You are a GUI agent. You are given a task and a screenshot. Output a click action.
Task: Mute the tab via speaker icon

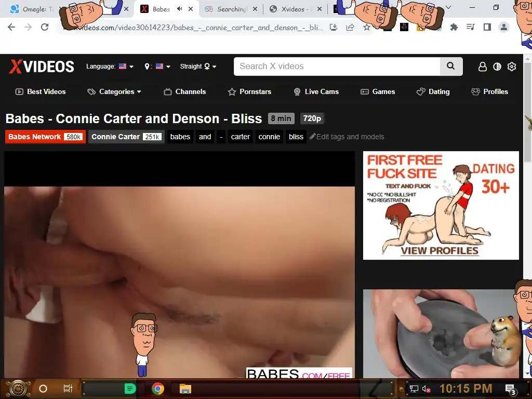(179, 9)
